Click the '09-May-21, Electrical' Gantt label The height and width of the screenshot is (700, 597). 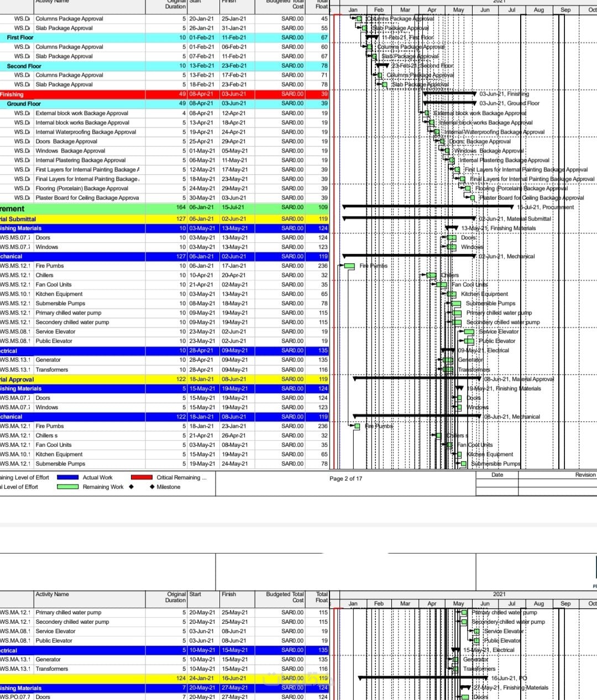(x=483, y=351)
